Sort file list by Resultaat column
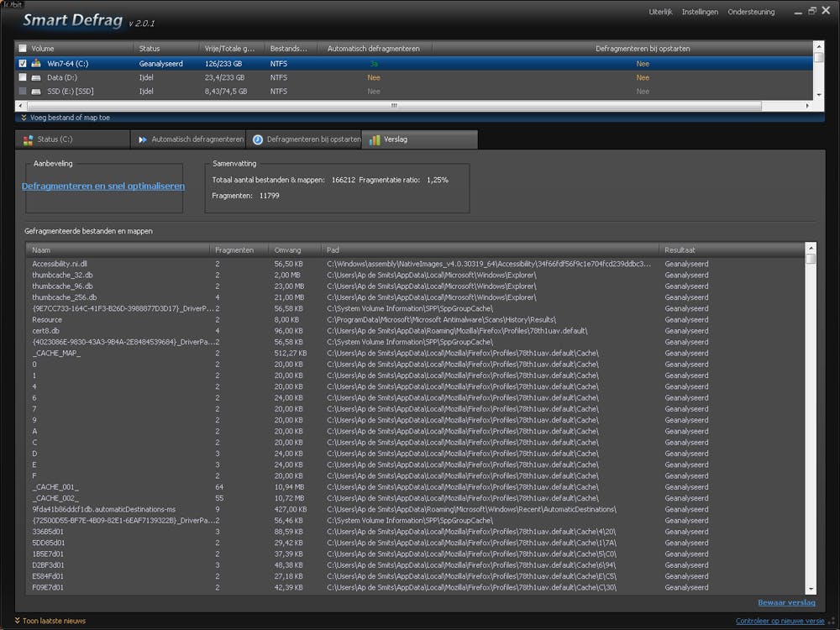This screenshot has width=840, height=630. click(x=732, y=249)
